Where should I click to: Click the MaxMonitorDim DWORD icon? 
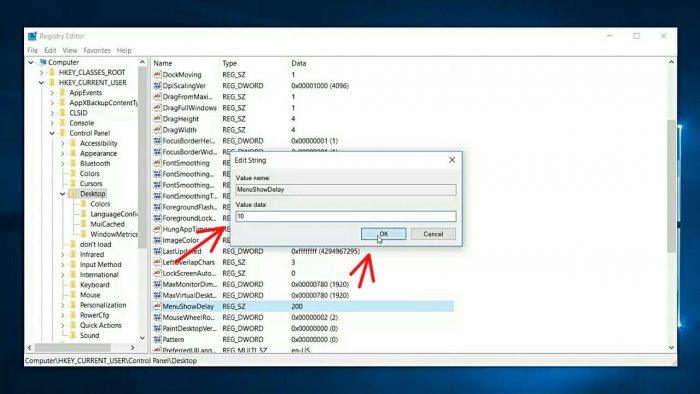(157, 284)
